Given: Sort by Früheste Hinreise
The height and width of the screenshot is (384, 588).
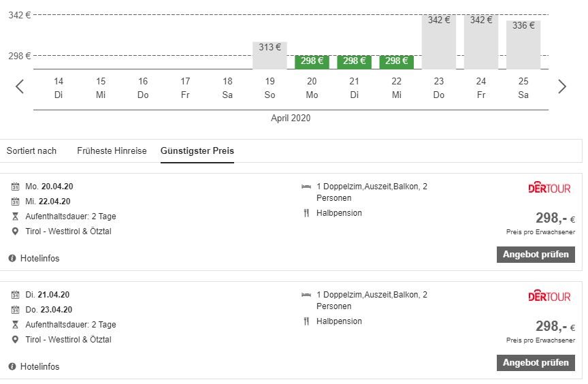Looking at the screenshot, I should (x=112, y=151).
